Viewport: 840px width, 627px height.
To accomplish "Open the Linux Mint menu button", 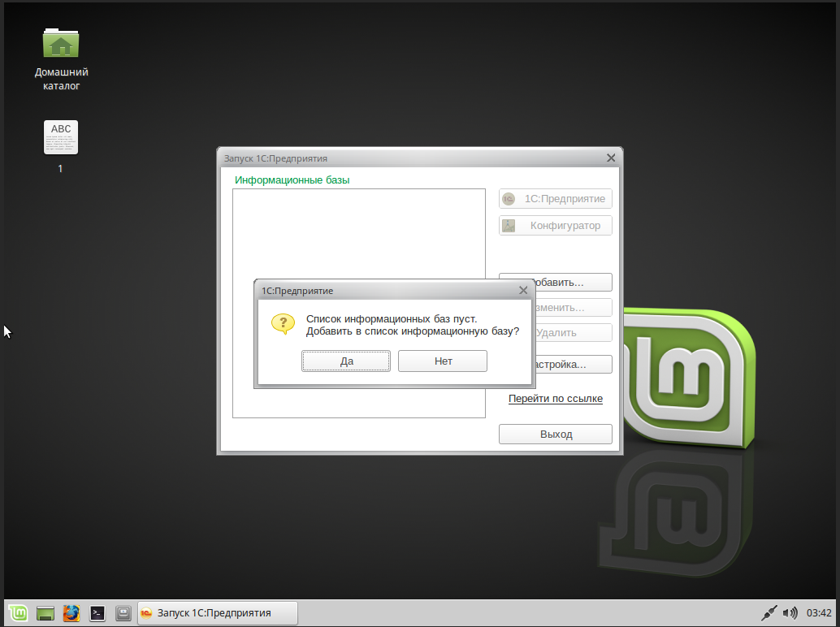I will pos(18,613).
